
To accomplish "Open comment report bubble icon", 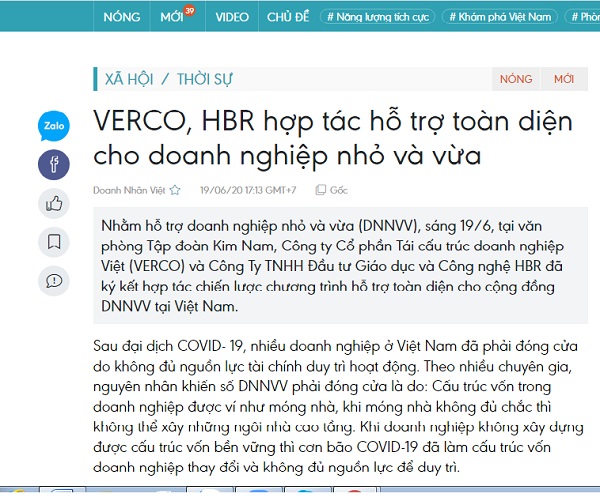I will click(x=54, y=281).
